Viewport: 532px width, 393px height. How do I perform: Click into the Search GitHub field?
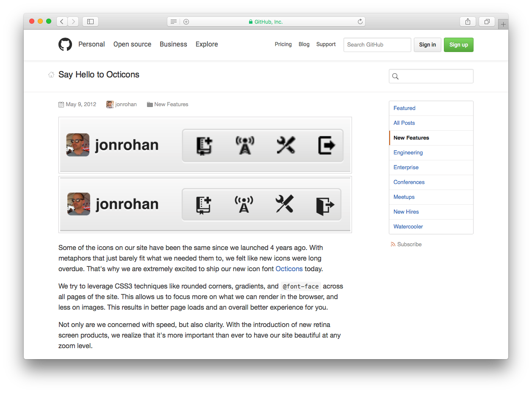pyautogui.click(x=377, y=45)
